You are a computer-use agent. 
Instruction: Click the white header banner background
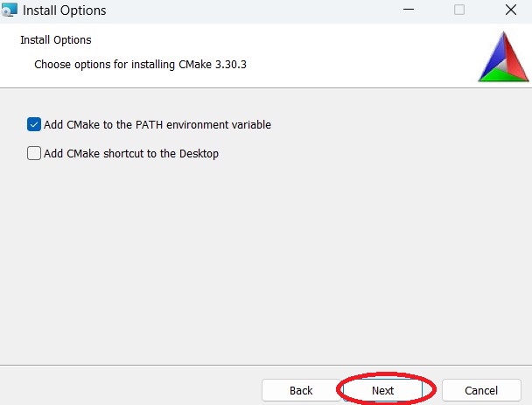coord(350,52)
